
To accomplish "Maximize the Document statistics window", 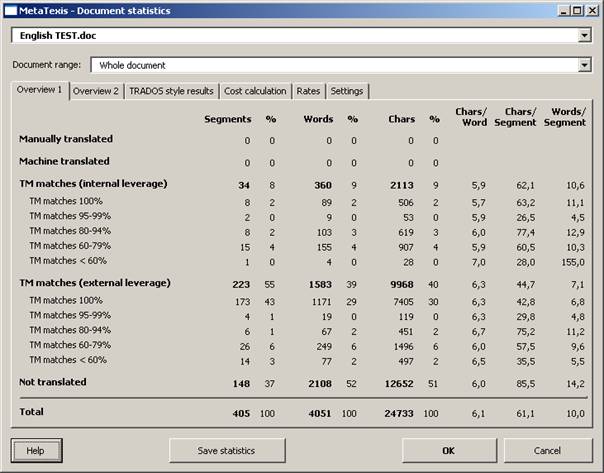I will [577, 11].
